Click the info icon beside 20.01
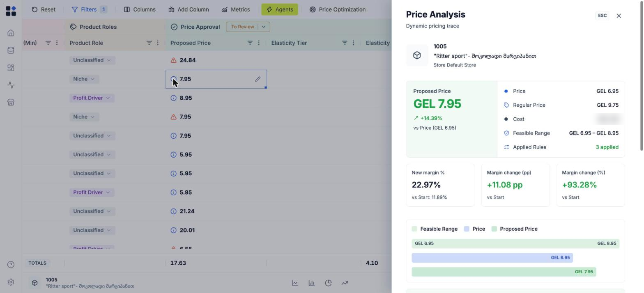The image size is (644, 293). coord(173,230)
